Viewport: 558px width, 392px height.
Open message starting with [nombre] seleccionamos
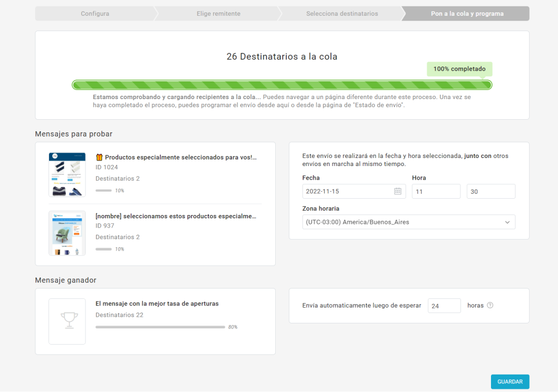click(175, 216)
